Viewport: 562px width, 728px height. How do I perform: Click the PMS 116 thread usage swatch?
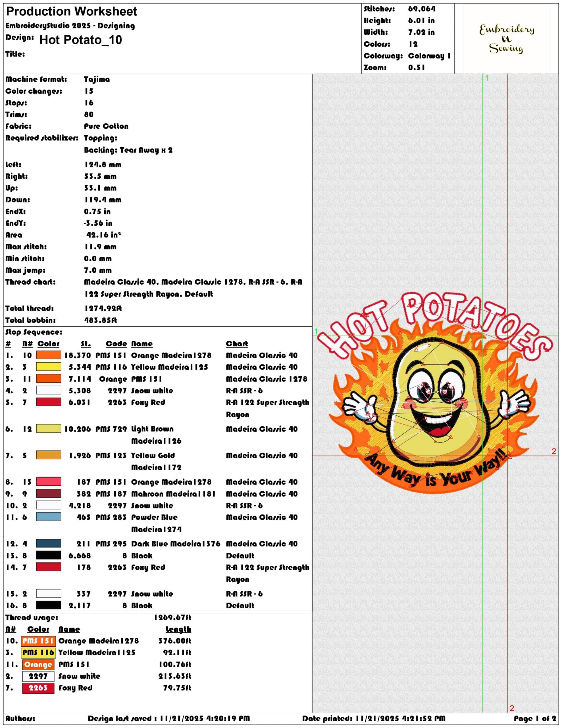point(38,653)
